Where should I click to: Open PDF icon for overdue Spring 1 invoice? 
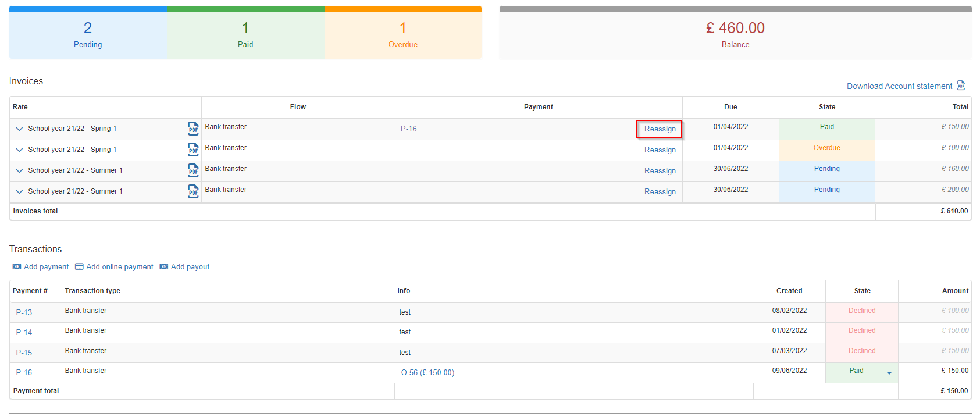[x=193, y=150]
